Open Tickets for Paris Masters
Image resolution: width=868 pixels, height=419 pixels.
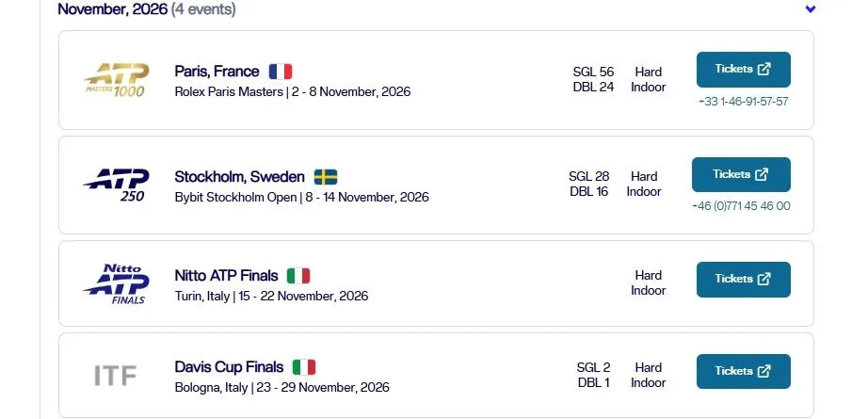click(743, 70)
